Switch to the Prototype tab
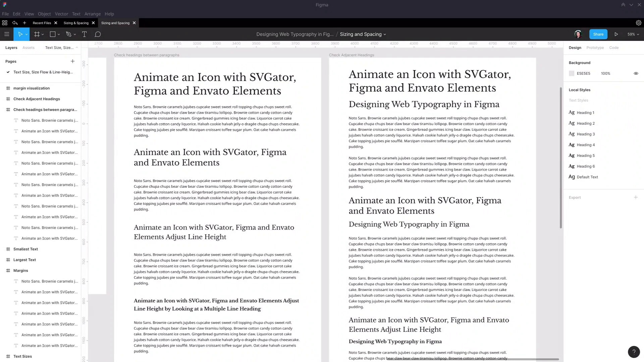This screenshot has width=644, height=362. coord(595,48)
